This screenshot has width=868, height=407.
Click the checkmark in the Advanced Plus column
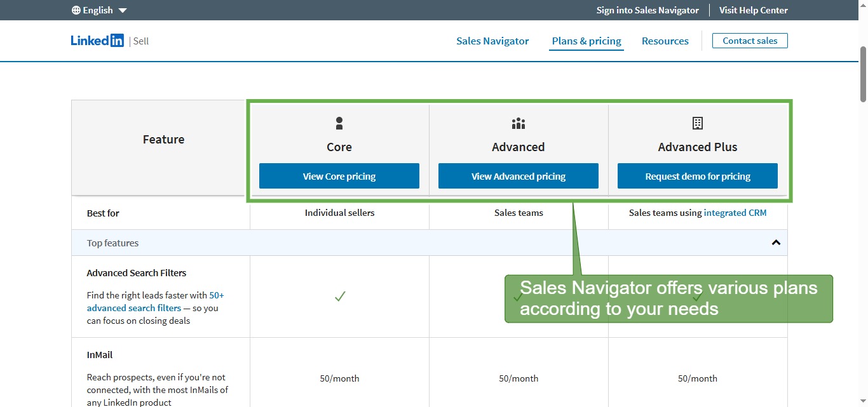[x=698, y=295]
